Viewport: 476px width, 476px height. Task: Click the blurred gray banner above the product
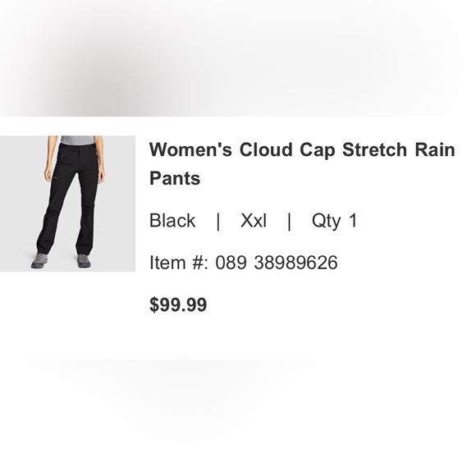coord(238,58)
